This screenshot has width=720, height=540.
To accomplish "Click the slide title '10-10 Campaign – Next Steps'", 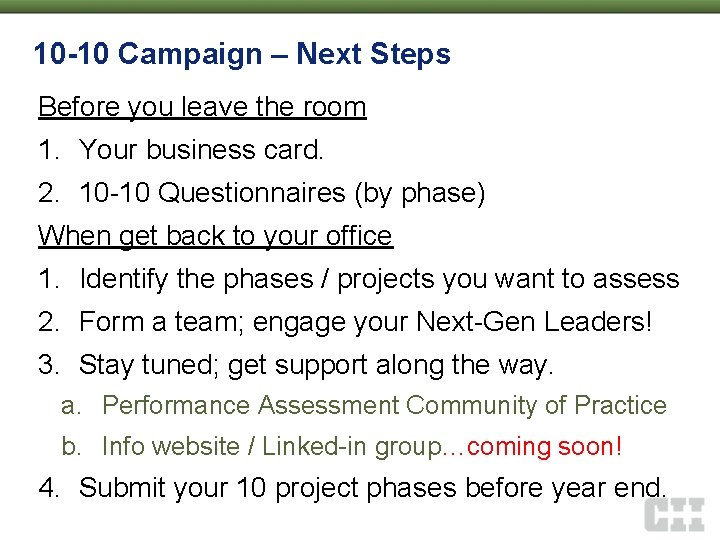I will pyautogui.click(x=242, y=54).
